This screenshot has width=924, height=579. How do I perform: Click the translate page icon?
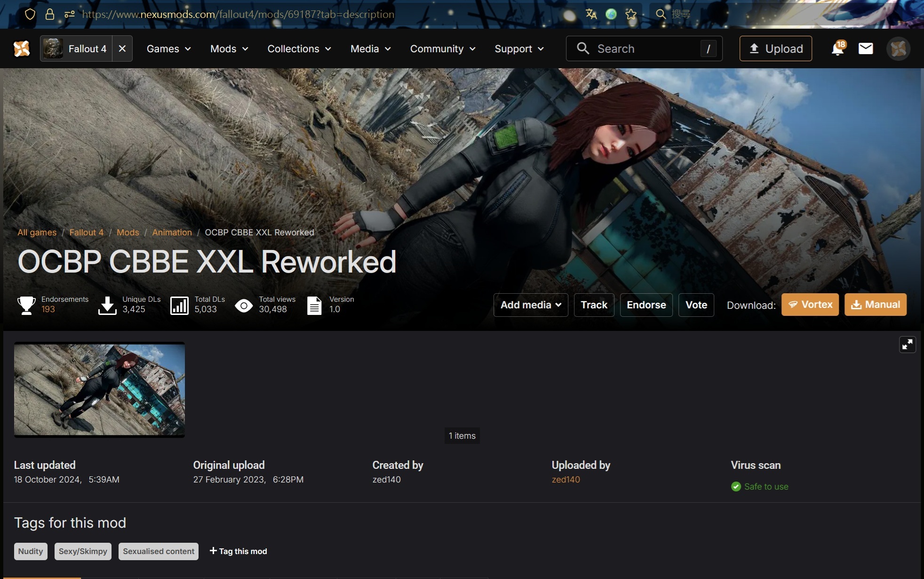click(591, 14)
